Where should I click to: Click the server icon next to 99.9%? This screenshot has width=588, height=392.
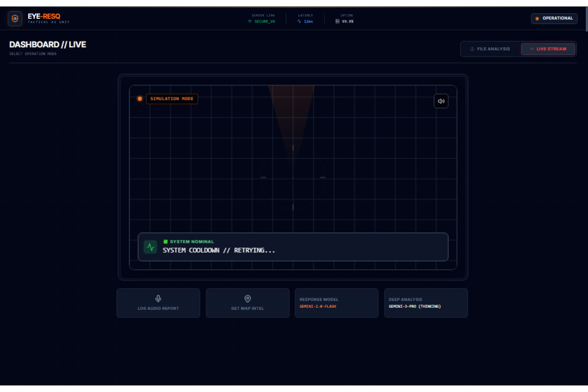tap(337, 21)
